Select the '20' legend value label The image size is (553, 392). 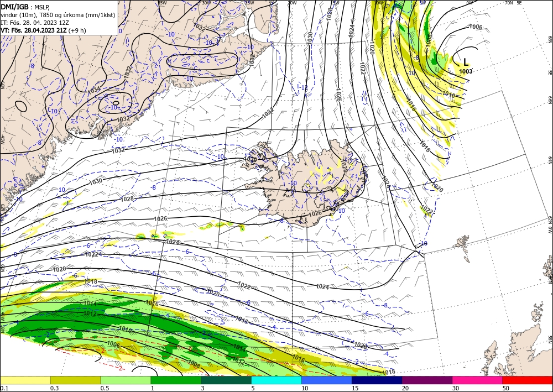[x=405, y=388]
